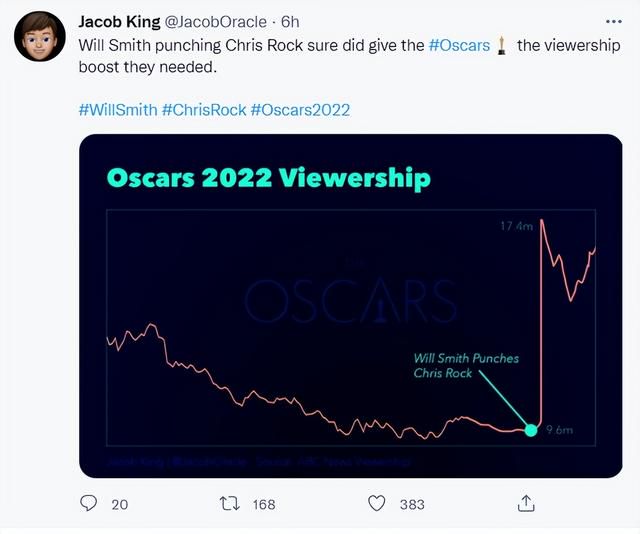This screenshot has width=640, height=534.
Task: Open the three-dot more options menu
Action: [x=614, y=22]
